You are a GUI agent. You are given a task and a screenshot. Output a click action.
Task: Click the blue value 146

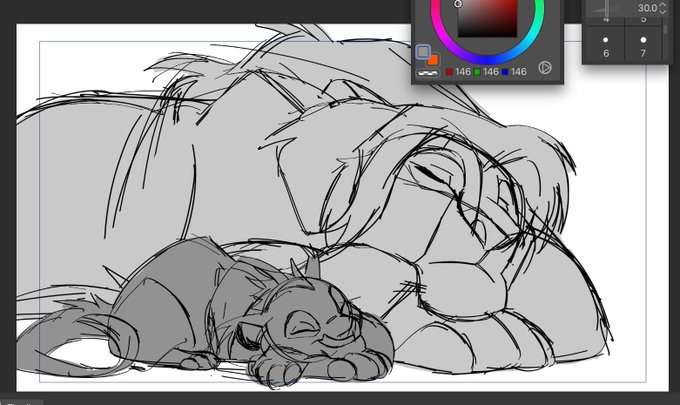[x=519, y=72]
